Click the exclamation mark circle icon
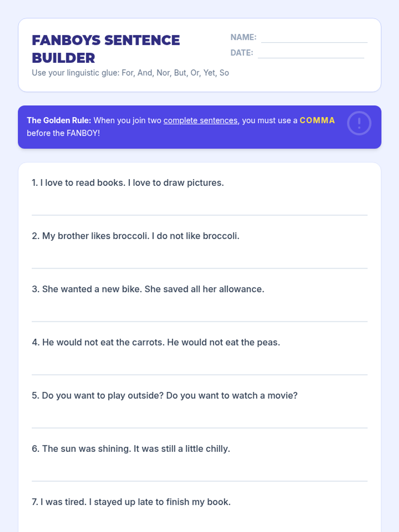This screenshot has height=532, width=399. [x=359, y=123]
